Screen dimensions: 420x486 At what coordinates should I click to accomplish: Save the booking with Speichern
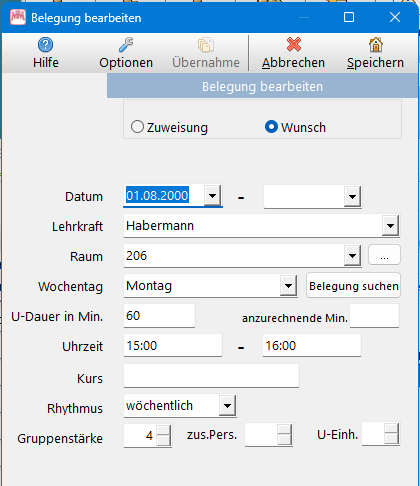[375, 53]
